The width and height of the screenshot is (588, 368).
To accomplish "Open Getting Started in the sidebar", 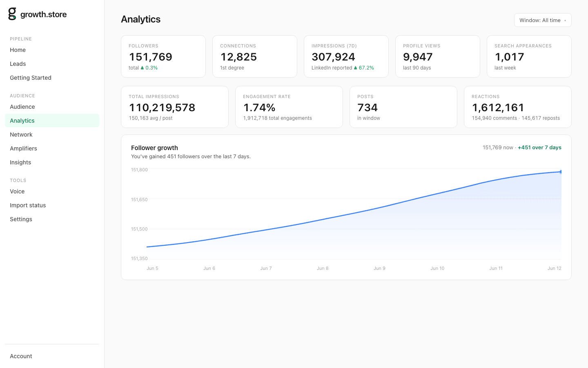I will coord(52,78).
